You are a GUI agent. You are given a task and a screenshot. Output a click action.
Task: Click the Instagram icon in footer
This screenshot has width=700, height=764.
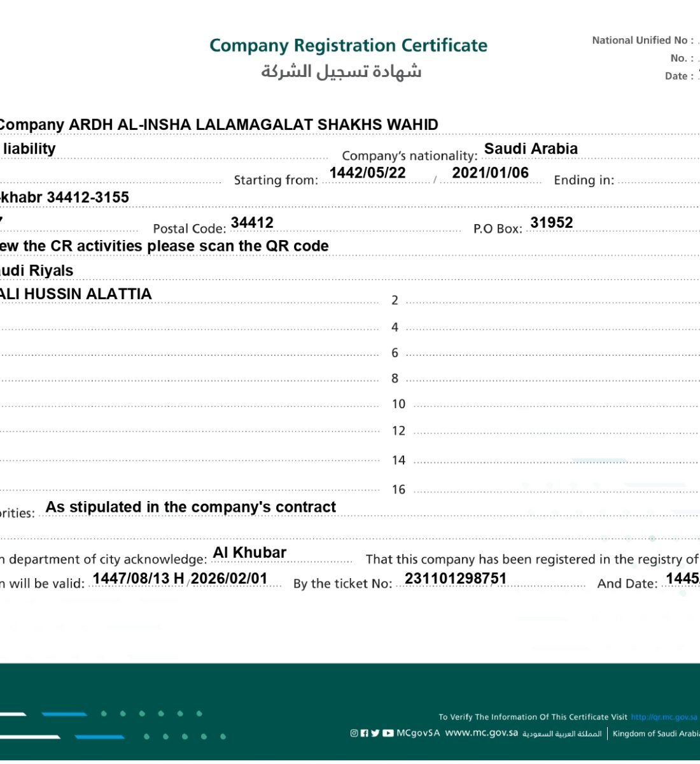354,733
